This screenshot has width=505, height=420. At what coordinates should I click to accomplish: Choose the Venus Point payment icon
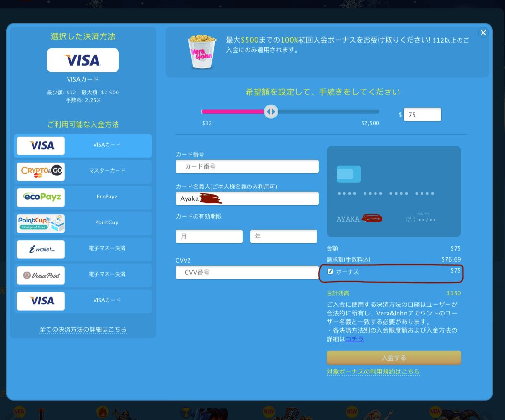[x=40, y=275]
